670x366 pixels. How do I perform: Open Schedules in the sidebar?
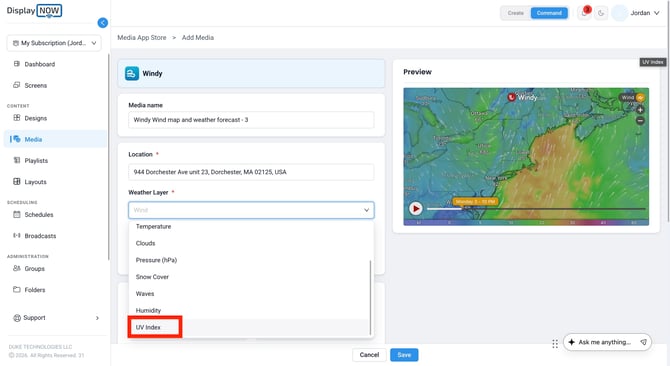pos(38,215)
